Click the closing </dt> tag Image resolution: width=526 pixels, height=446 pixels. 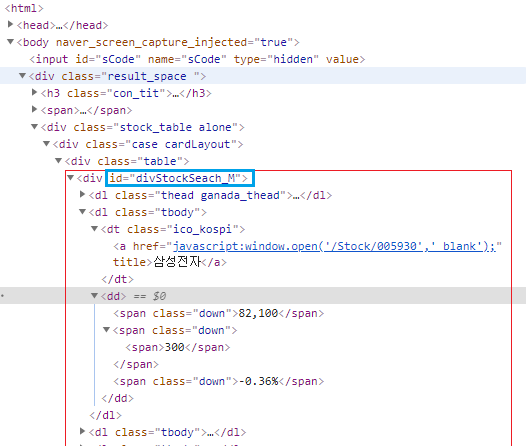[118, 279]
